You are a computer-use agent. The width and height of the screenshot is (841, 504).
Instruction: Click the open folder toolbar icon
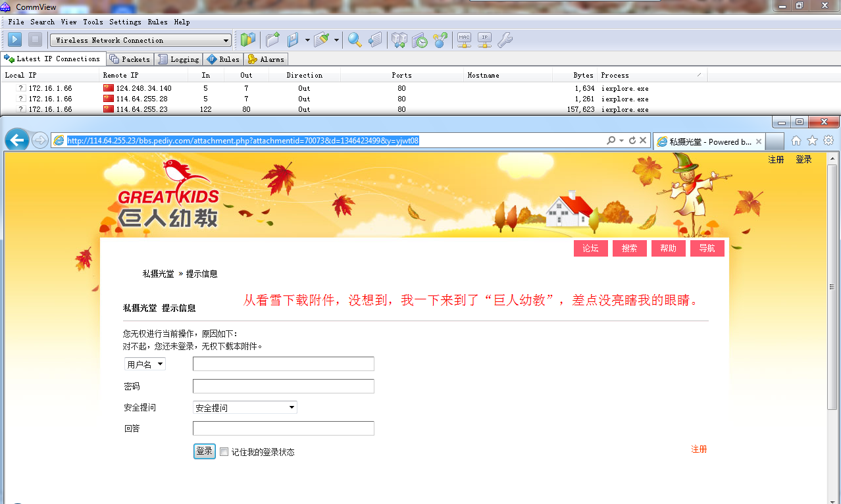tap(272, 40)
